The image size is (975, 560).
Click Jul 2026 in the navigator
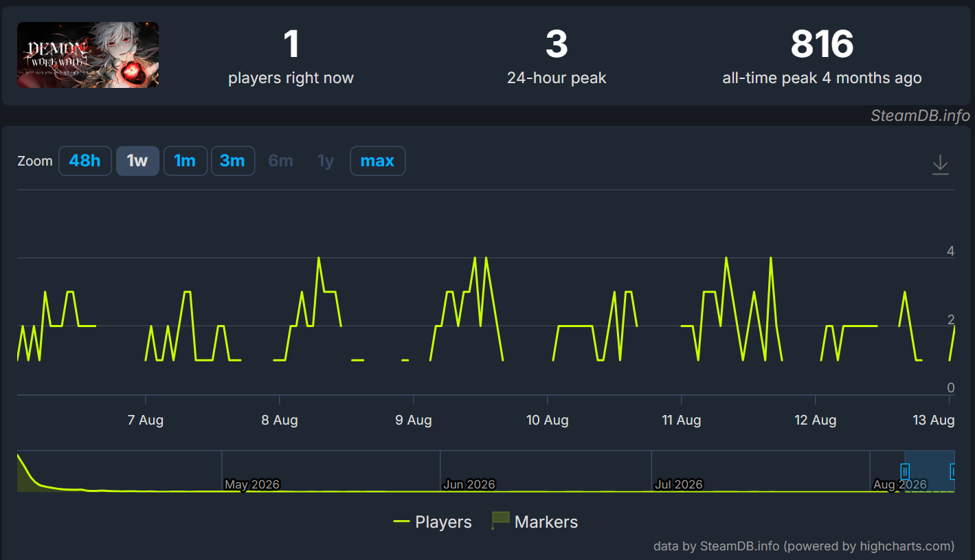click(679, 484)
